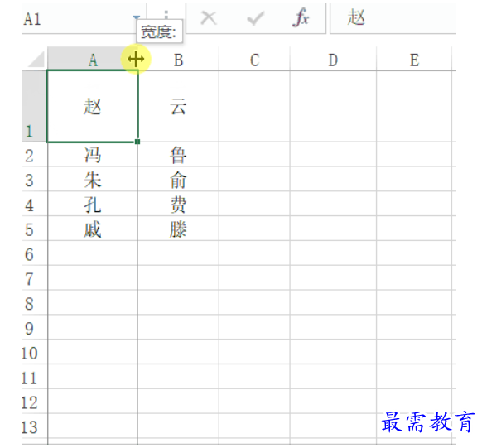Viewport: 482px width, 448px height.
Task: Click cell containing 戚
Action: pos(93,229)
